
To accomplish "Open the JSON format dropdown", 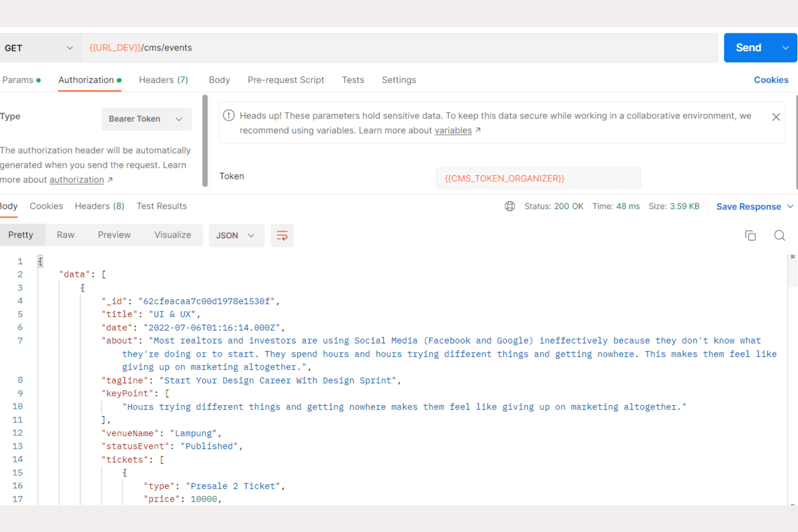I will (x=236, y=235).
